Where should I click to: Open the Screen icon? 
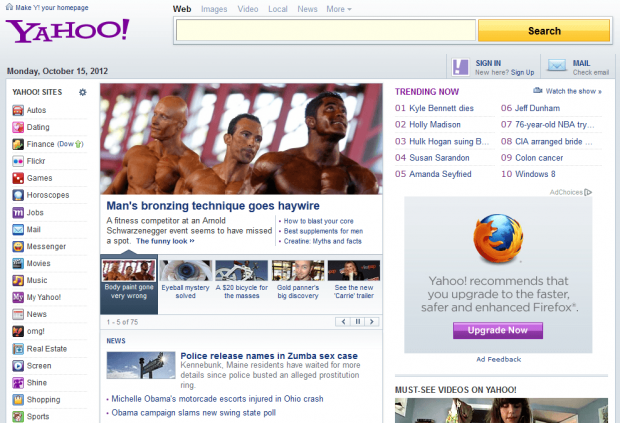click(x=18, y=366)
